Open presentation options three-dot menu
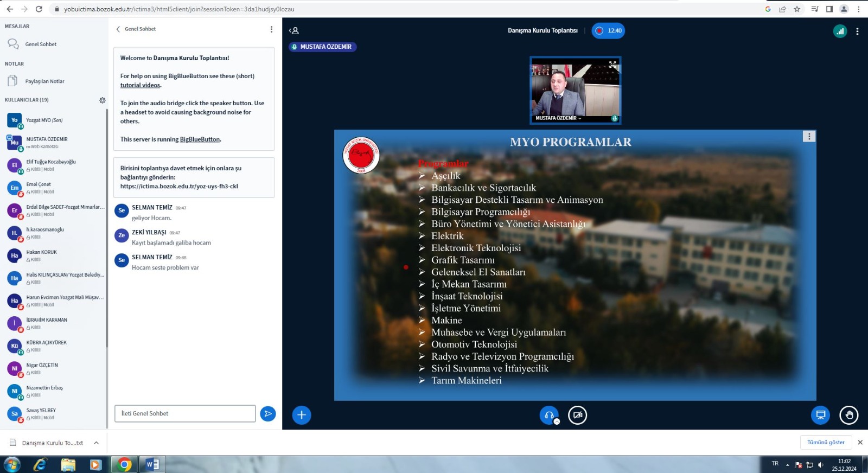Screen dimensions: 868x473 (809, 137)
